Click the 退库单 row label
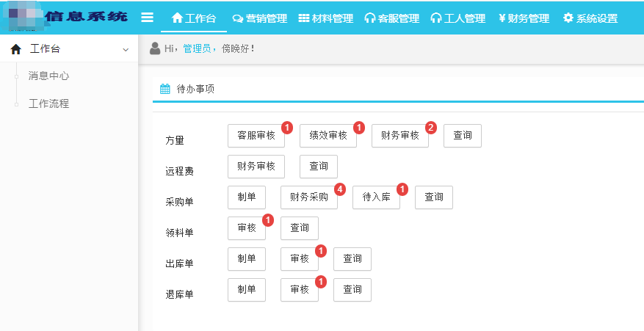The width and height of the screenshot is (644, 331). tap(179, 294)
